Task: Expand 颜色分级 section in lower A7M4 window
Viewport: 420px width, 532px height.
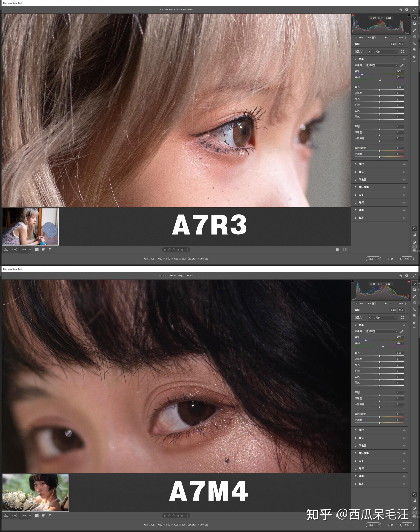Action: (363, 453)
